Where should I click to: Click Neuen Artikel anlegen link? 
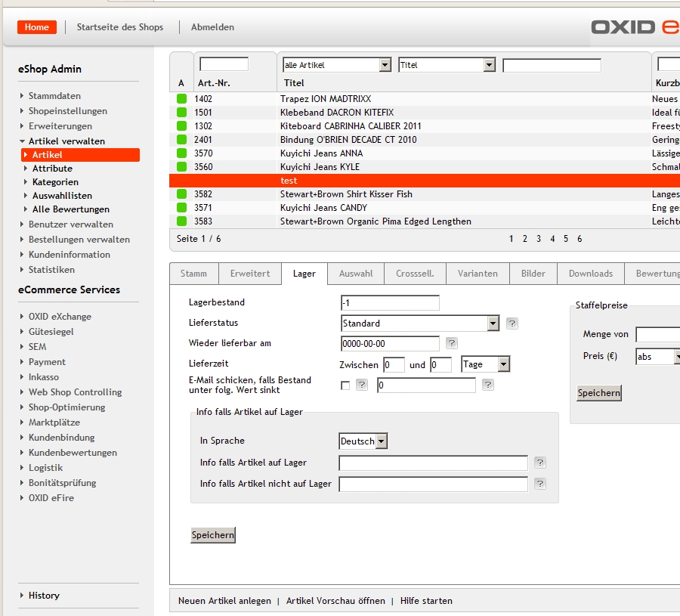point(224,601)
